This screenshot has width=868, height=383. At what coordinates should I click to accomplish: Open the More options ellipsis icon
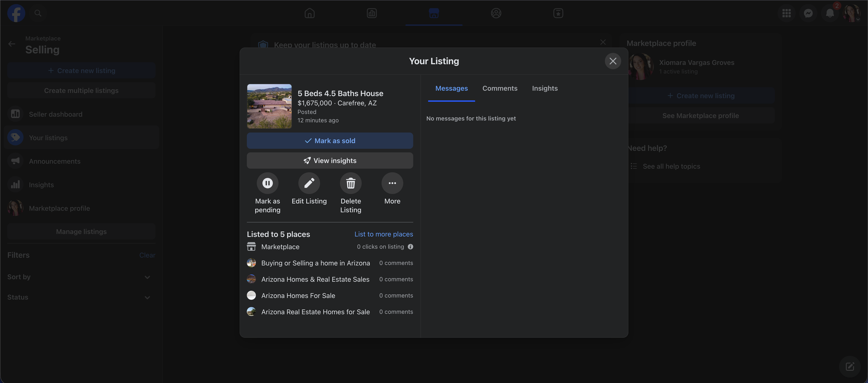point(392,183)
